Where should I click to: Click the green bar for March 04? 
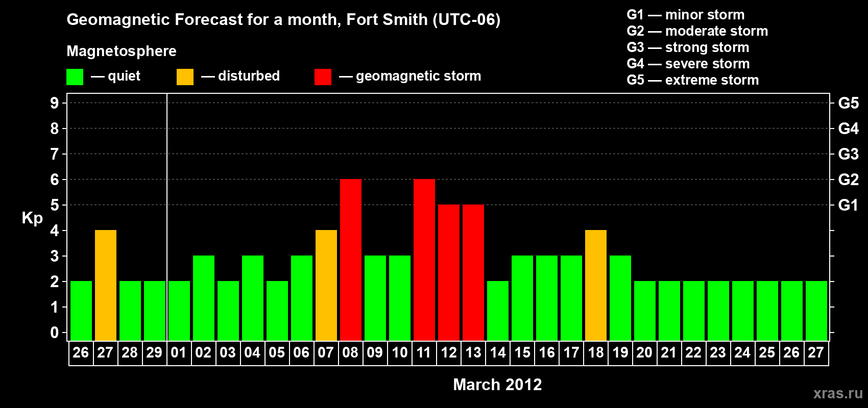[x=253, y=298]
